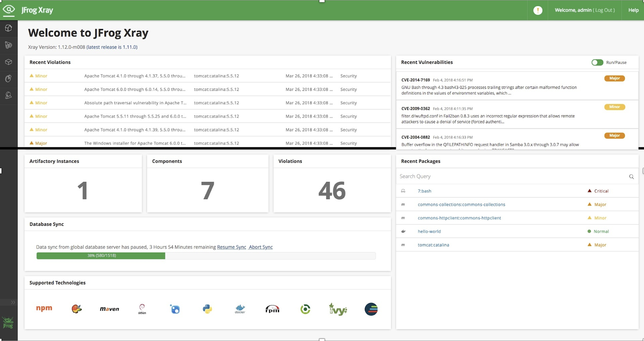Open the Reports pie-chart icon in sidebar

click(x=8, y=78)
